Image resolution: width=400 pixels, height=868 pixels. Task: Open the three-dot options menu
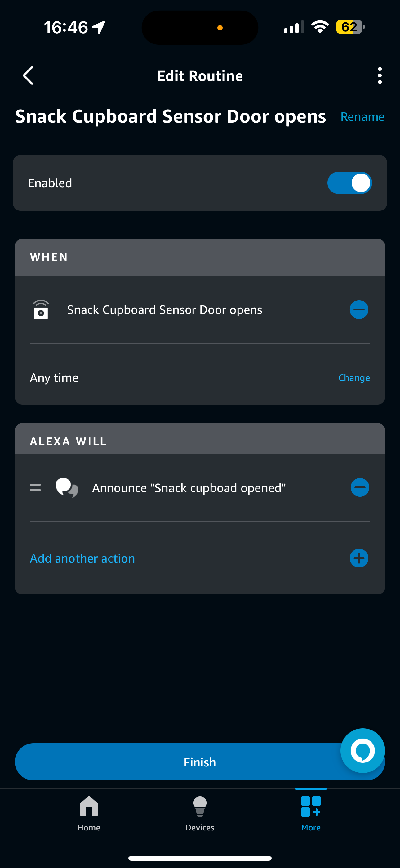380,75
